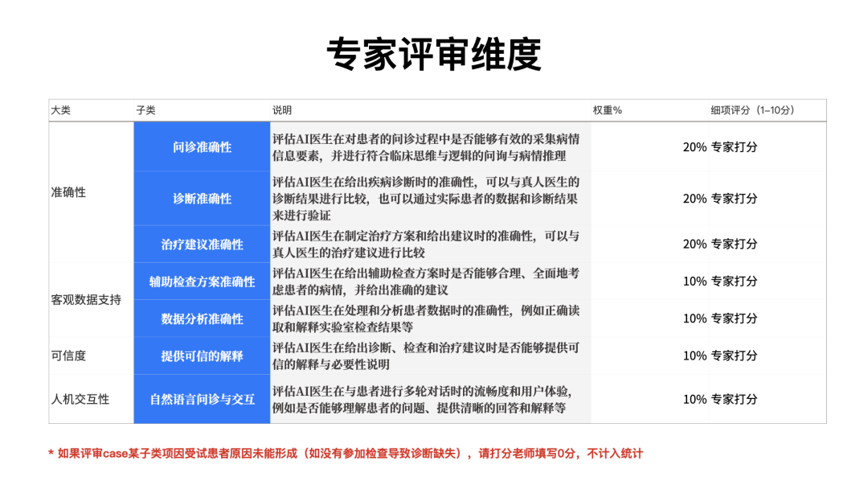Image resolution: width=868 pixels, height=489 pixels.
Task: Click the 说明 column header
Action: [x=282, y=110]
